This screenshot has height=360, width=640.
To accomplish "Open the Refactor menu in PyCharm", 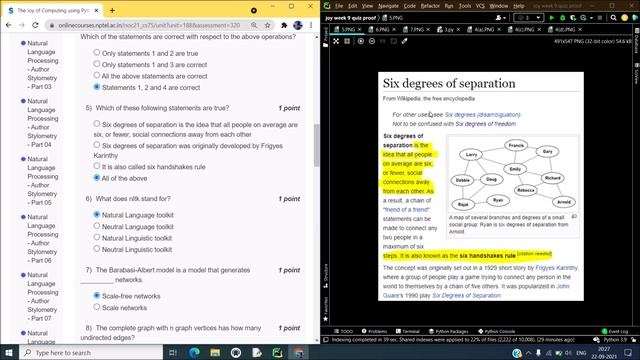I will point(430,6).
